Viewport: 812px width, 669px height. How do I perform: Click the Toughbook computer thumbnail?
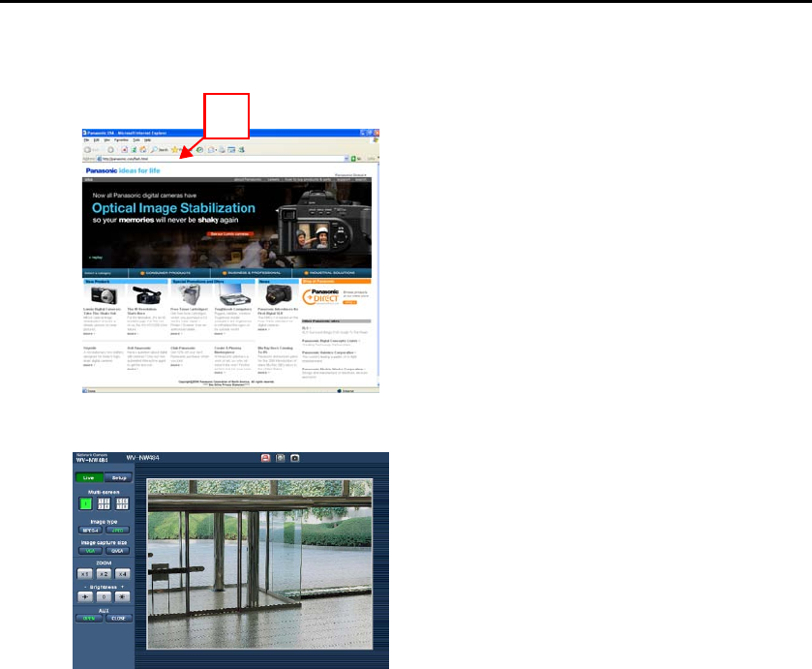234,295
